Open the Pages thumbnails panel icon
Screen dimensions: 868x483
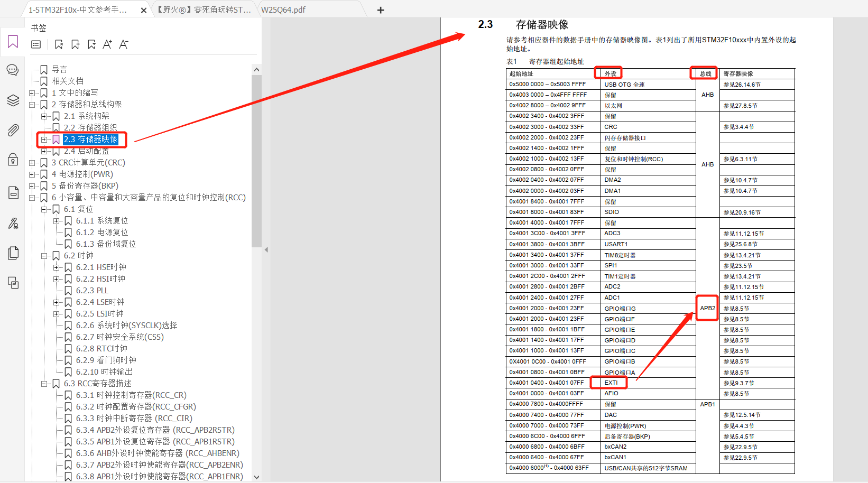click(x=13, y=253)
